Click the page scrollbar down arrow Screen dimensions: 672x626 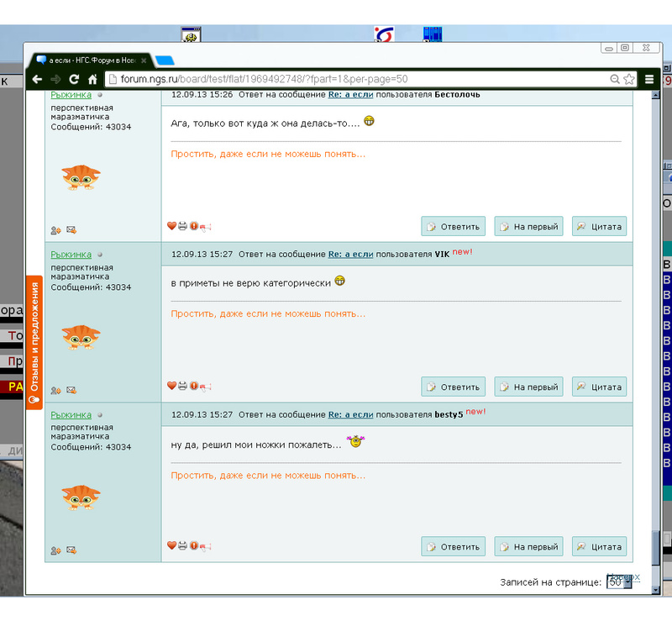tap(655, 590)
